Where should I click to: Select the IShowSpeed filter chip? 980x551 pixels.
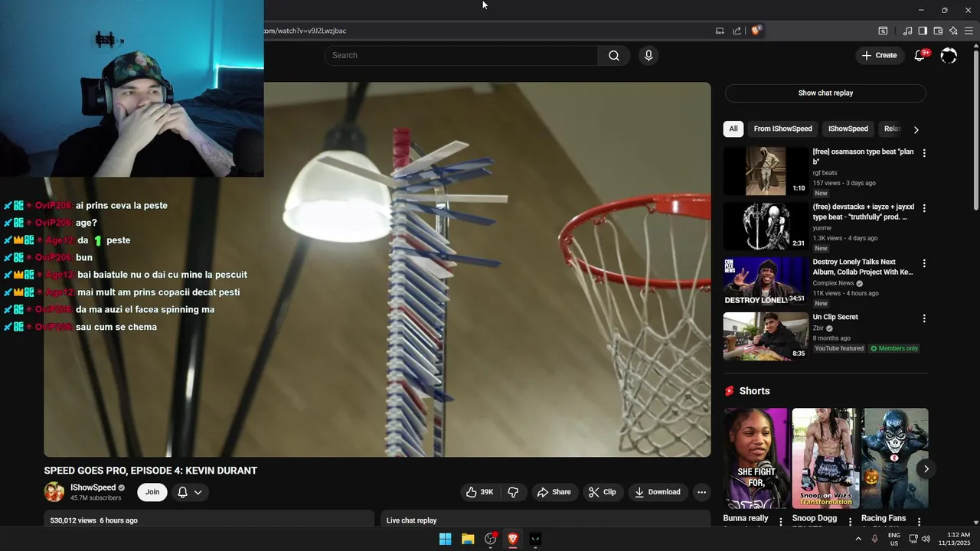(848, 129)
